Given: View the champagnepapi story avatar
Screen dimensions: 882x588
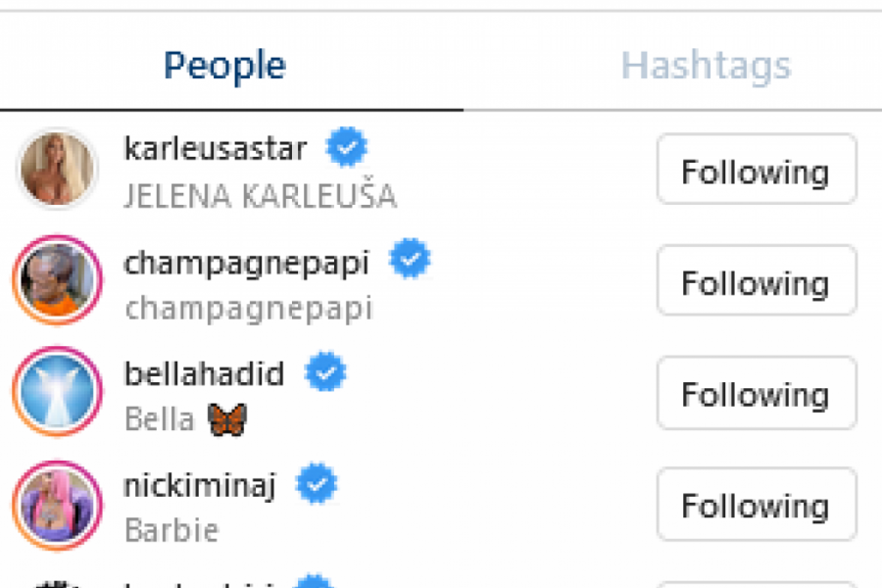Looking at the screenshot, I should point(58,280).
